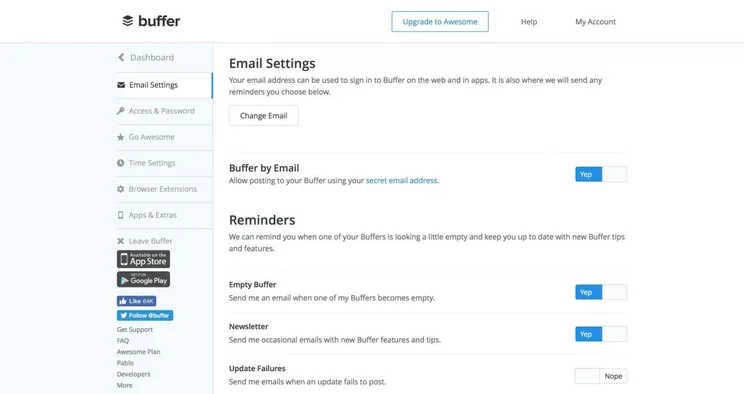Click the gear icon for Browser Extensions
Screen dimensions: 744x394
click(121, 189)
